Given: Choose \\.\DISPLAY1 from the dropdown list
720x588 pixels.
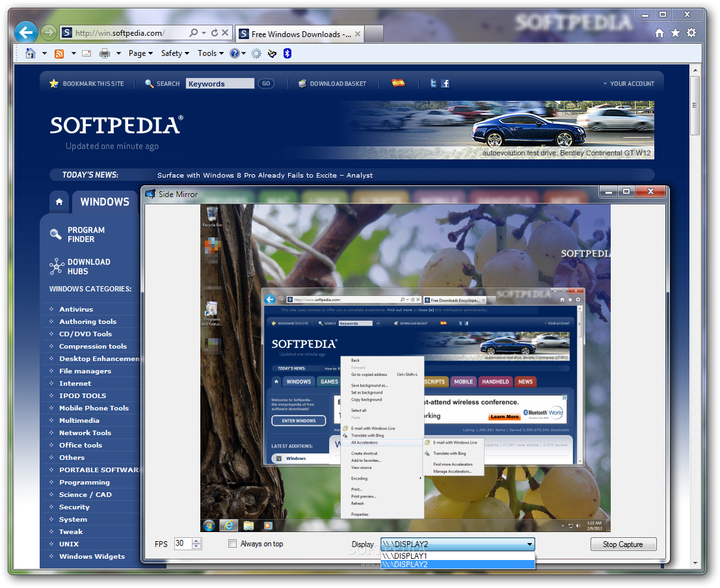Looking at the screenshot, I should (457, 555).
